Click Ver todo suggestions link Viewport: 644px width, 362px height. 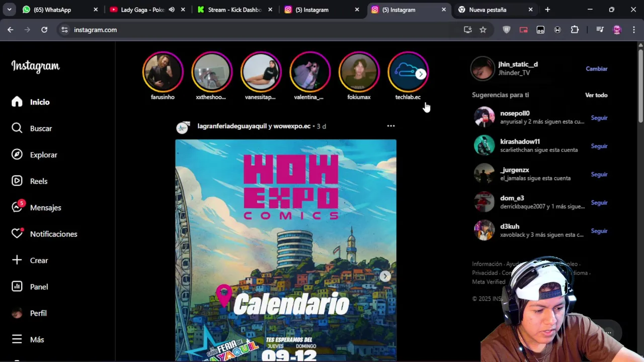(596, 95)
